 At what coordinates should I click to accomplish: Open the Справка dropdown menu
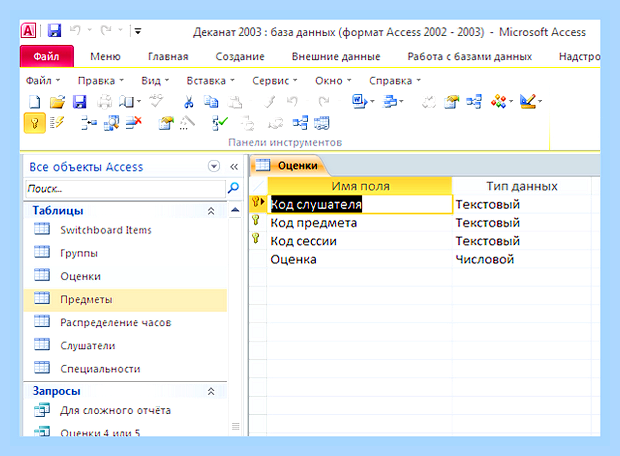395,81
